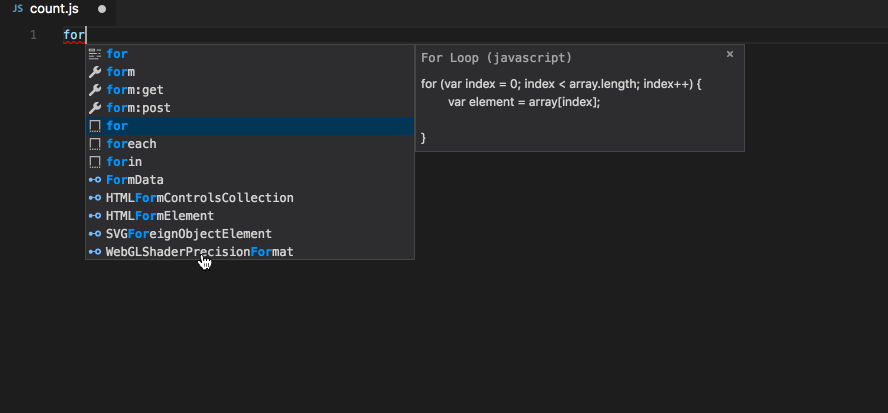This screenshot has height=413, width=888.
Task: Click the interface icon beside SVGForeignObjectElement
Action: coord(95,234)
